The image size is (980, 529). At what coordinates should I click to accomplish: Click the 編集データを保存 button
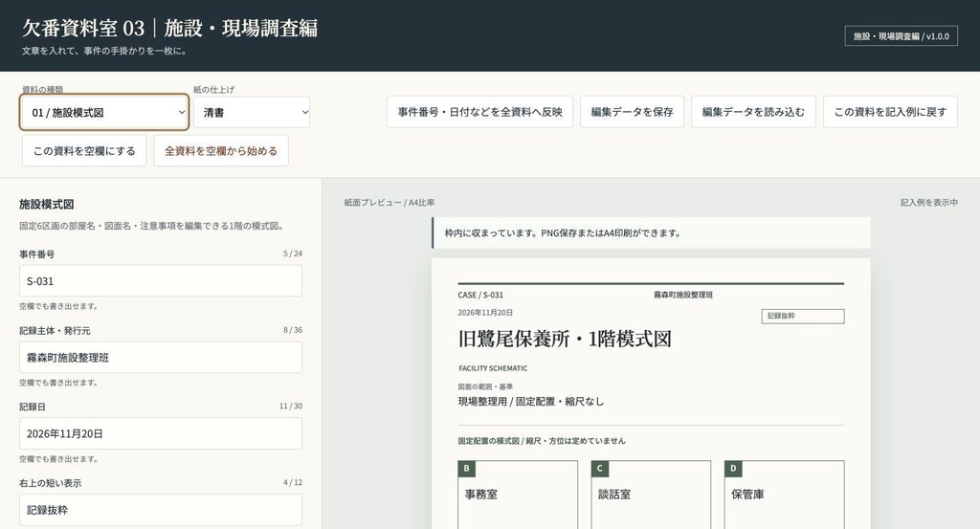coord(632,112)
